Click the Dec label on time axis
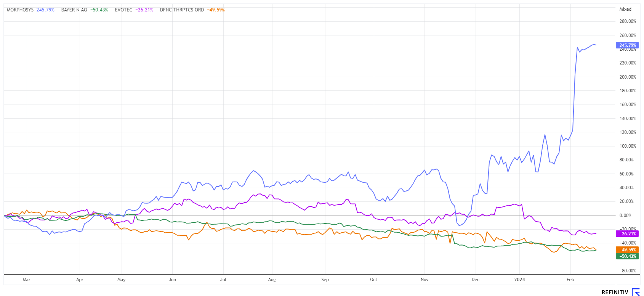 (x=475, y=280)
